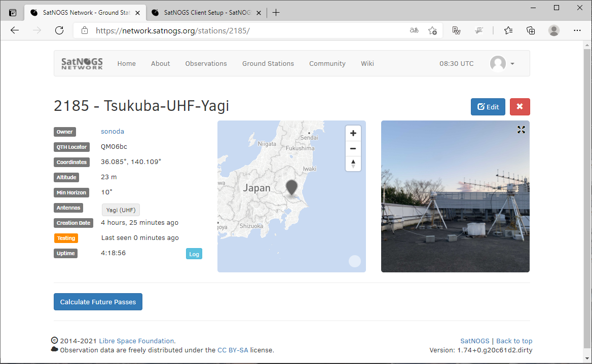Open the uptime Log viewer
Image resolution: width=592 pixels, height=364 pixels.
click(194, 253)
